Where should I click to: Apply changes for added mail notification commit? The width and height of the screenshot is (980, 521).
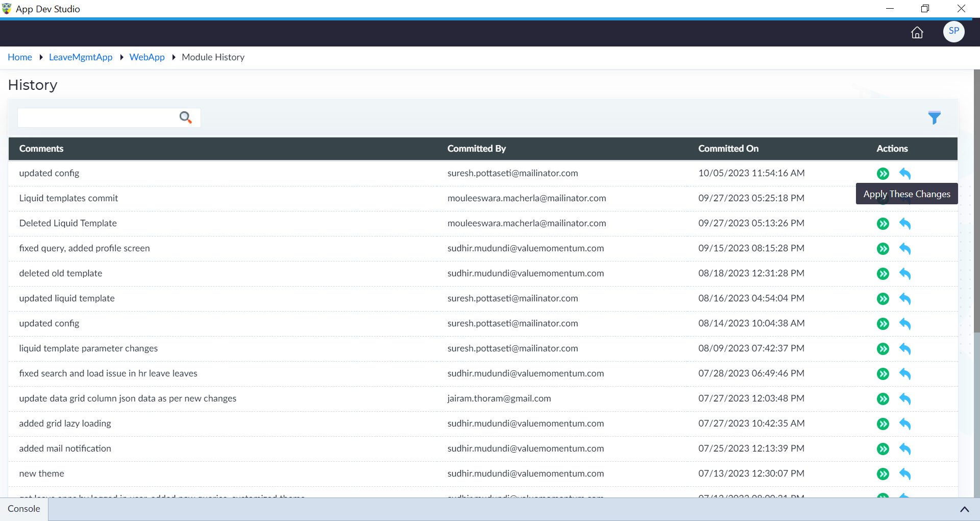coord(883,449)
